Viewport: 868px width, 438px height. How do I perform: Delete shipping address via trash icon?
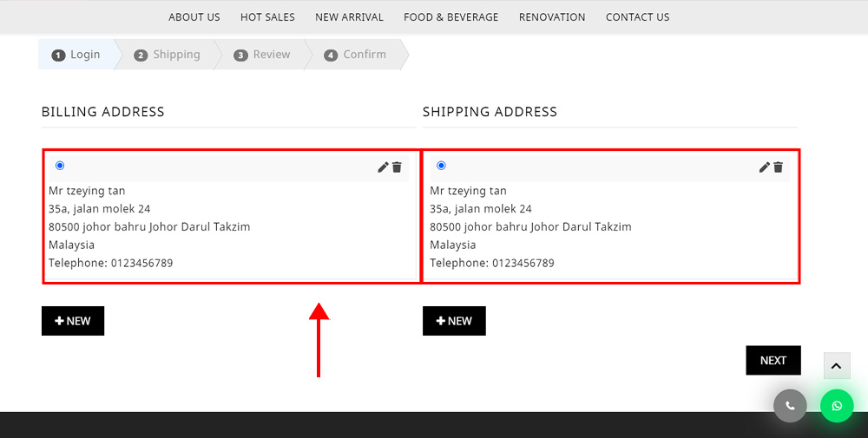coord(779,167)
